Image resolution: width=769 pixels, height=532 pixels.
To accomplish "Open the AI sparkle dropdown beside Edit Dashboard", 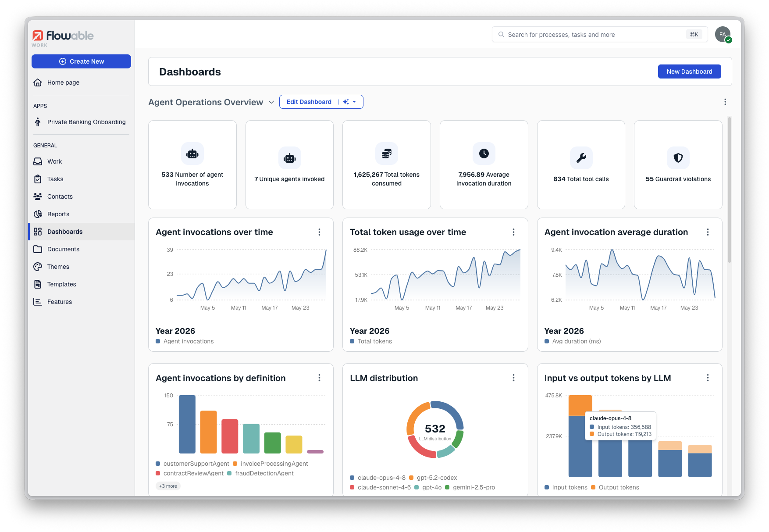I will coord(350,102).
